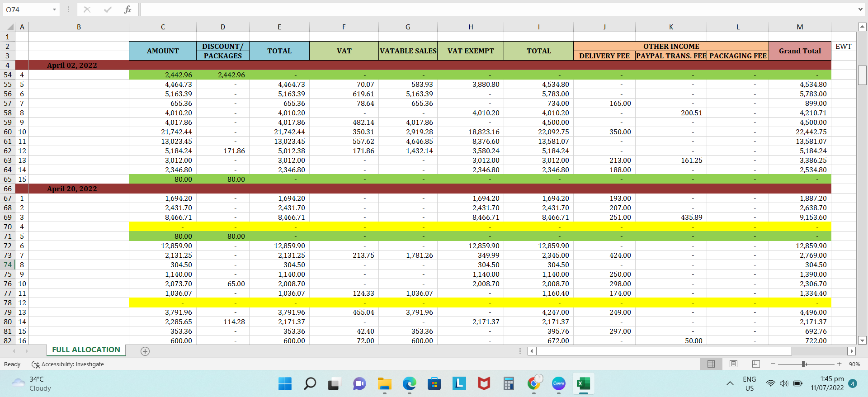Select the PAYPAL TRANS. FEE header cell
868x397 pixels.
tap(671, 56)
